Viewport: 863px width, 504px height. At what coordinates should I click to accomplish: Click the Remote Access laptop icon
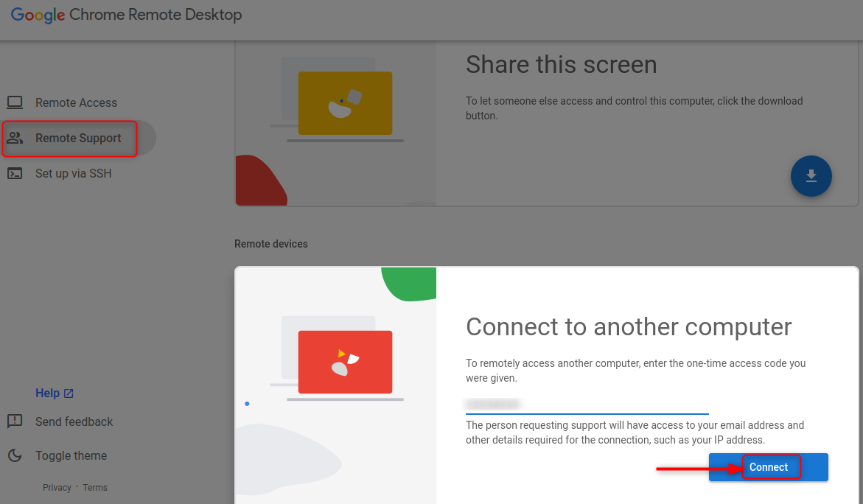15,102
